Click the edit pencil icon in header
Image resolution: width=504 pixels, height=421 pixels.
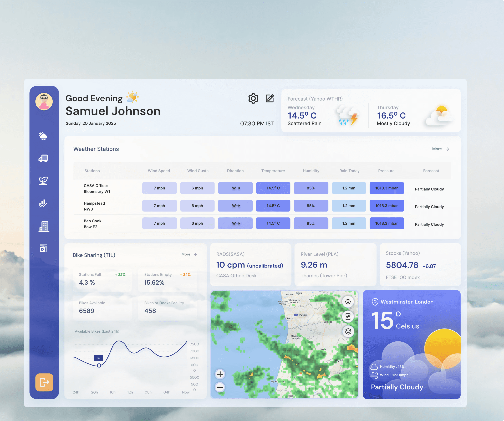[x=269, y=98]
